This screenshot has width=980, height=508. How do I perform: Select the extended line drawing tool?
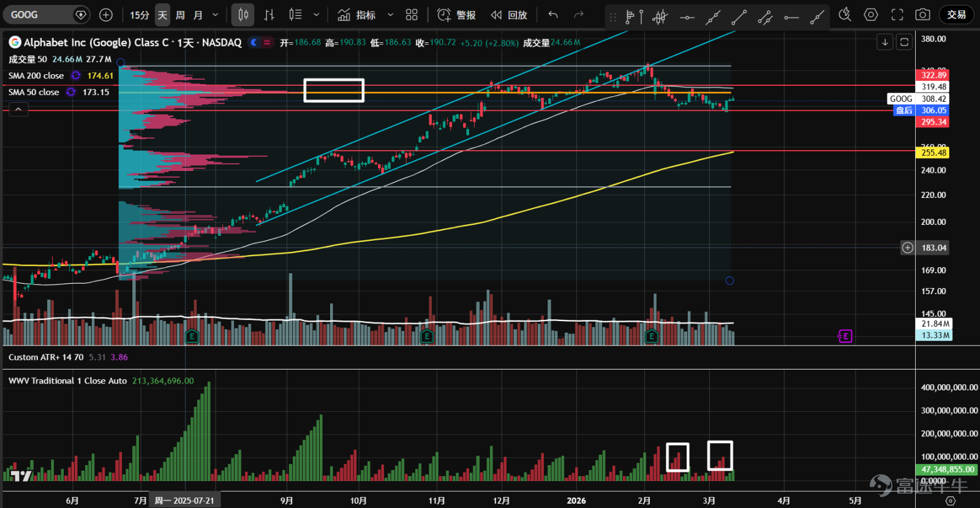pyautogui.click(x=712, y=17)
